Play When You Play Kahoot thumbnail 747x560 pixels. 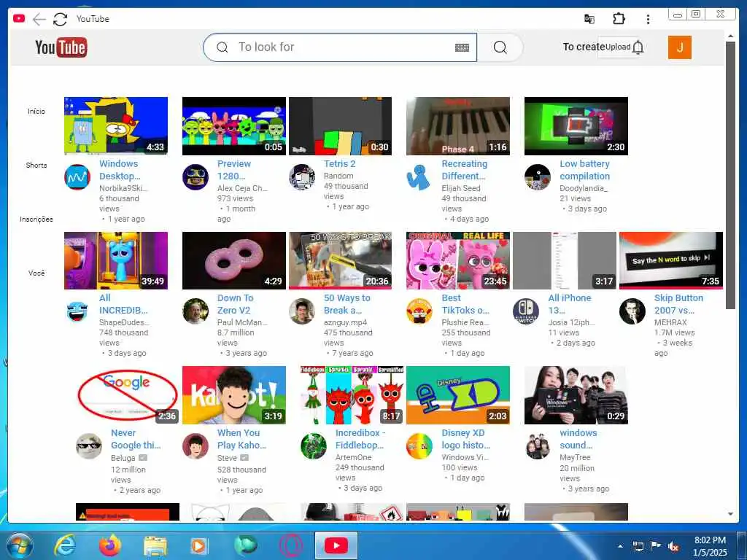coord(234,395)
